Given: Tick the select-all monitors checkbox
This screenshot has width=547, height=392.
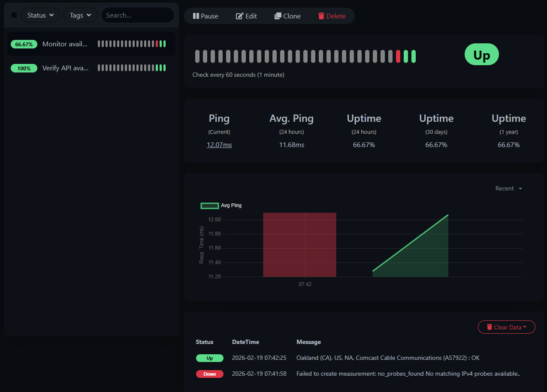Looking at the screenshot, I should click(14, 15).
